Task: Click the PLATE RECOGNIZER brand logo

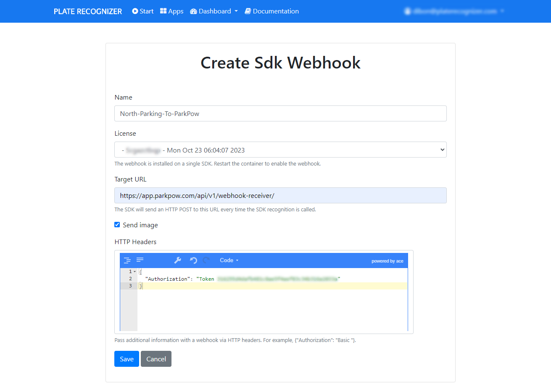Action: (x=88, y=11)
